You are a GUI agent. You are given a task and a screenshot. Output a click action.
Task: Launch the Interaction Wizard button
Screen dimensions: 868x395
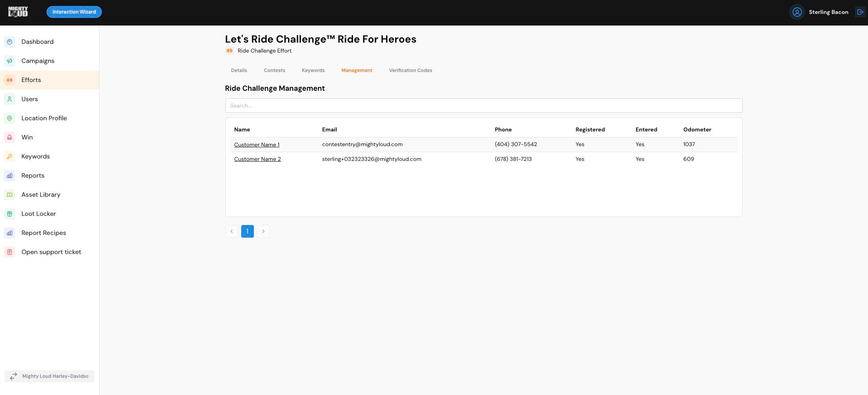(74, 12)
